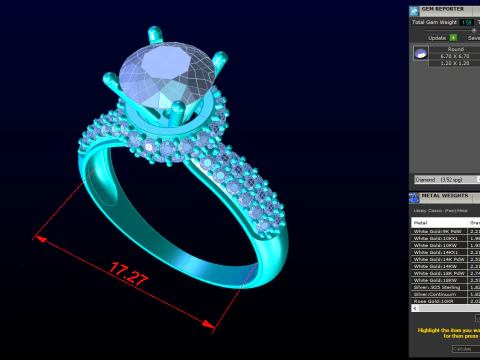Click the Metal Weights panel icon

[x=414, y=198]
